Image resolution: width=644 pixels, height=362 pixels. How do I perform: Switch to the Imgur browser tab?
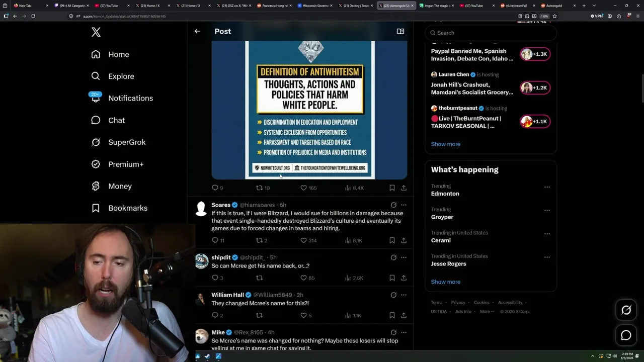click(x=437, y=6)
